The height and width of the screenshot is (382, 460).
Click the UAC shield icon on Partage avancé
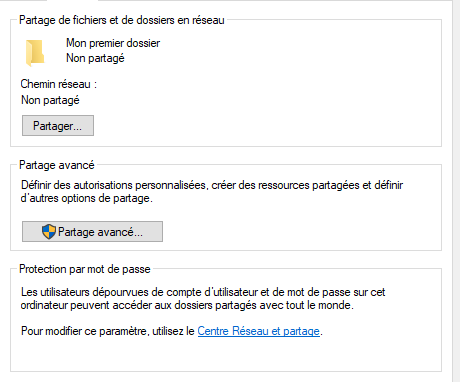[x=49, y=231]
